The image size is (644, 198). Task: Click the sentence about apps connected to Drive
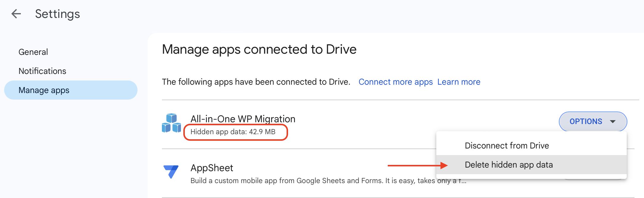tap(256, 82)
